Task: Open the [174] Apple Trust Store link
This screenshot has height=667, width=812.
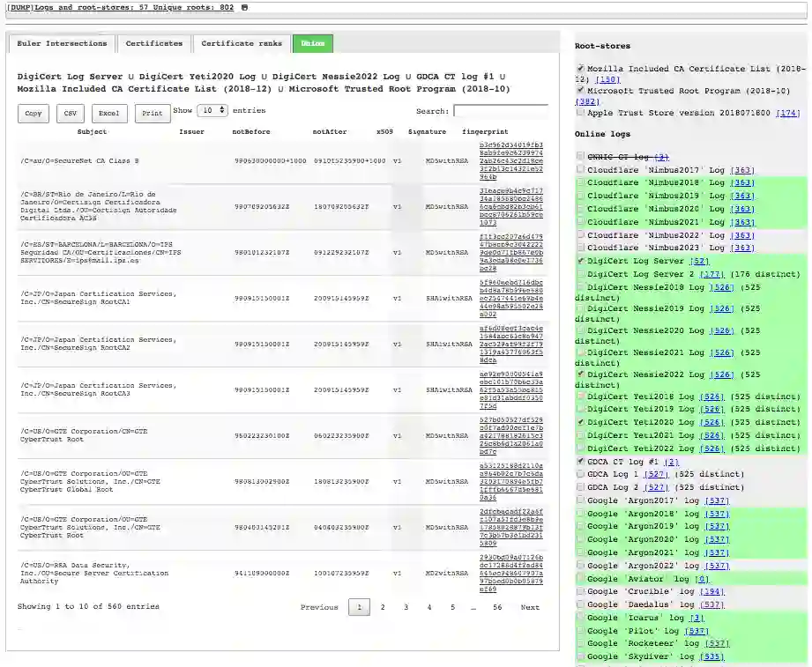Action: 787,113
